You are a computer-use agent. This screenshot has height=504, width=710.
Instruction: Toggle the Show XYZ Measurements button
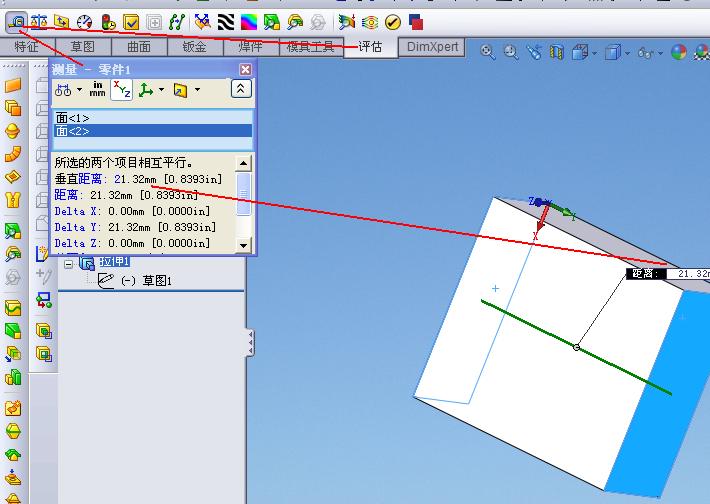[121, 89]
